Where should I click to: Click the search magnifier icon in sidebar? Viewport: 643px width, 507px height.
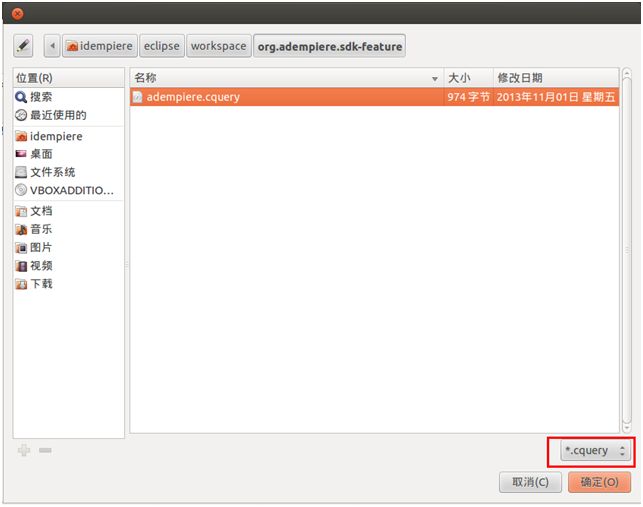(x=21, y=97)
